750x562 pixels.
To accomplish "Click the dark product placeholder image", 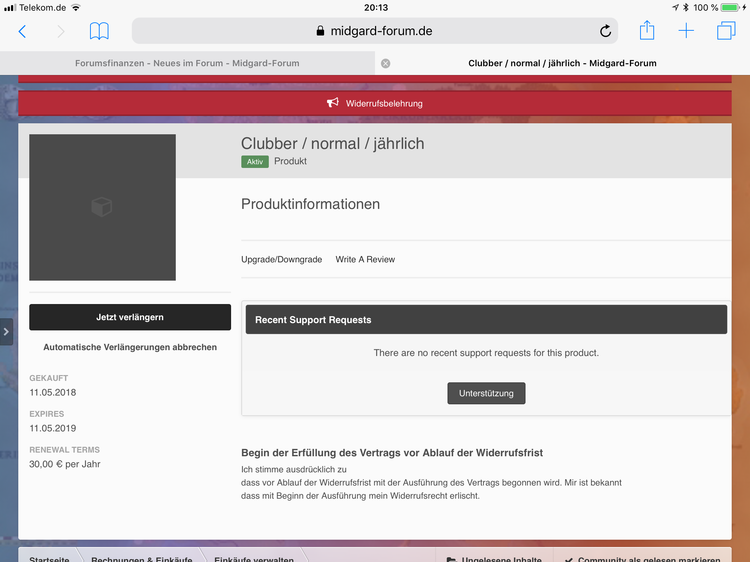I will 102,207.
